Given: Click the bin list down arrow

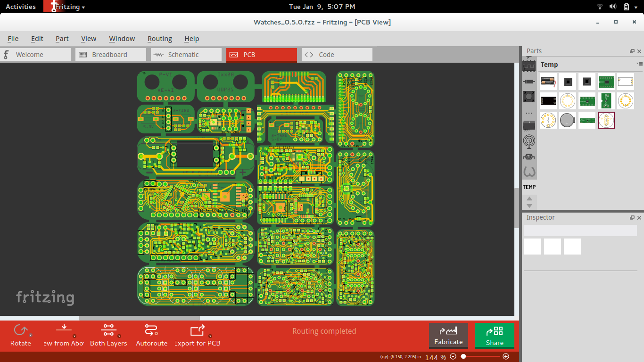Looking at the screenshot, I should coord(529,206).
